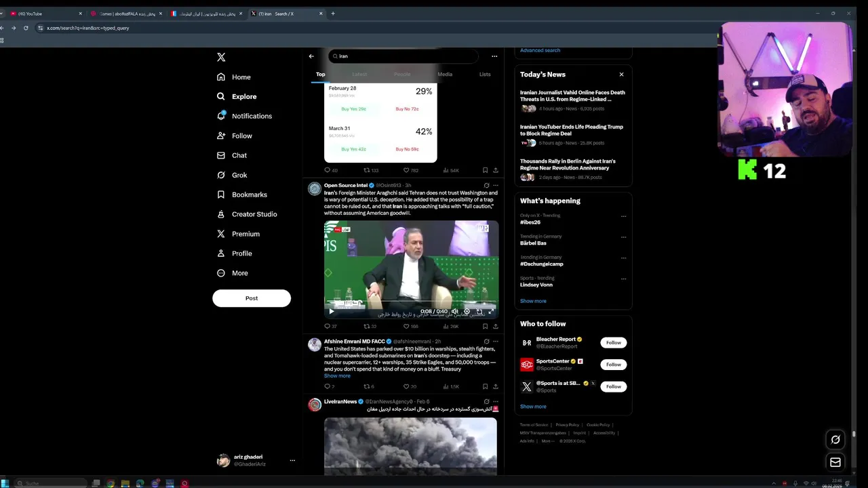Repost the Open Source Intel post
Image resolution: width=868 pixels, height=488 pixels.
370,327
